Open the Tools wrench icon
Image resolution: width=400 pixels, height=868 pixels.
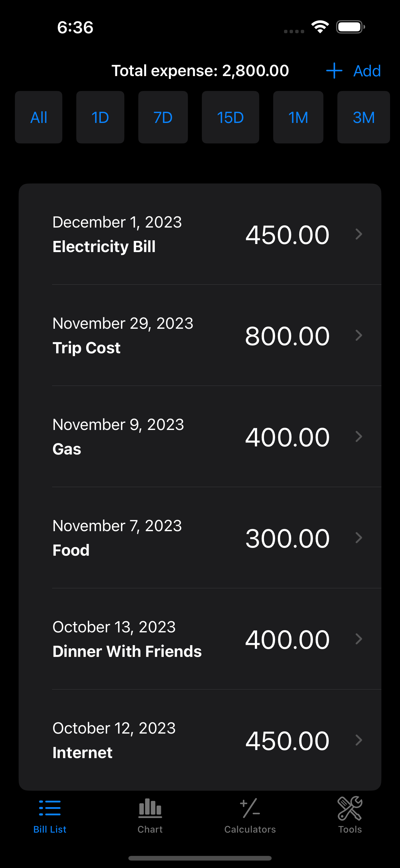point(350,808)
